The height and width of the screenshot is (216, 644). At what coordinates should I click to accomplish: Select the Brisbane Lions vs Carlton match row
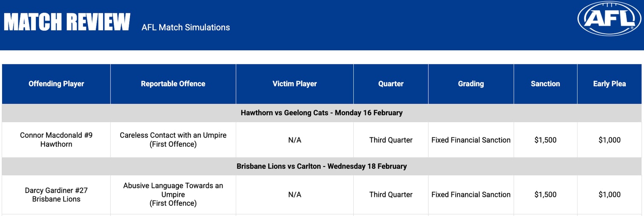pyautogui.click(x=321, y=166)
